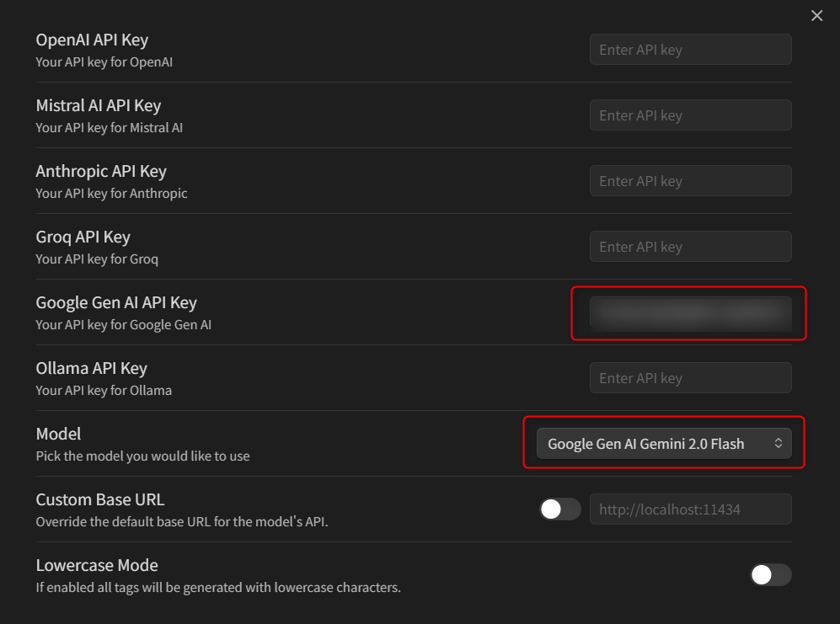Close the settings dialog with the X icon

coord(816,15)
